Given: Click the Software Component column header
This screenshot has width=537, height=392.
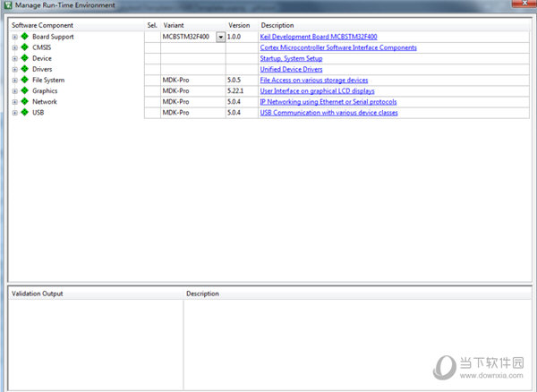Looking at the screenshot, I should coord(42,25).
